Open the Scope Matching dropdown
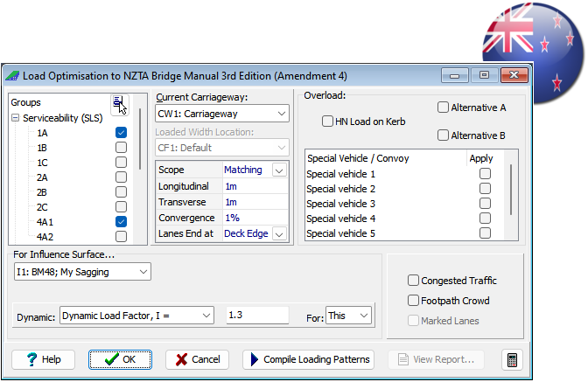Screen dimensions: 588x382 click(x=279, y=170)
